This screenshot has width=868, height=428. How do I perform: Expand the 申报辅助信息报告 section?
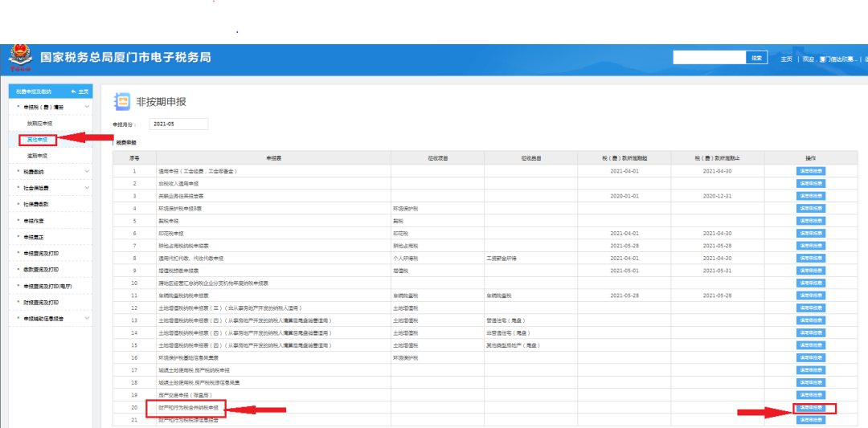click(87, 319)
